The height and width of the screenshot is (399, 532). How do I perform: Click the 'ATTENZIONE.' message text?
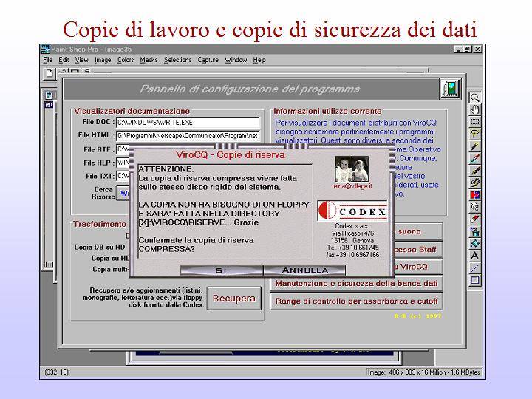coord(166,169)
